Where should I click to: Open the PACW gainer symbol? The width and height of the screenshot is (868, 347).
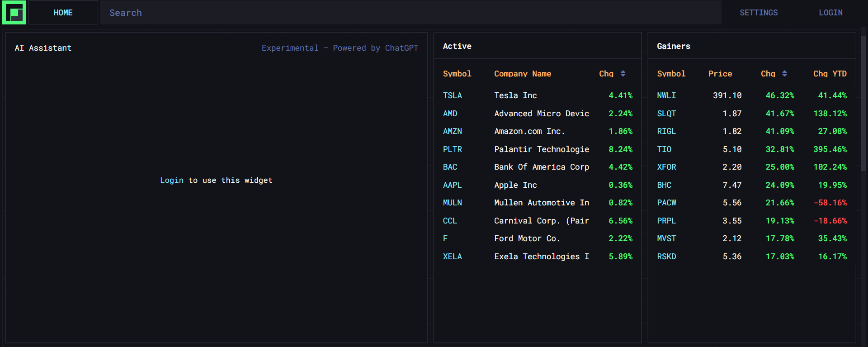pyautogui.click(x=666, y=203)
